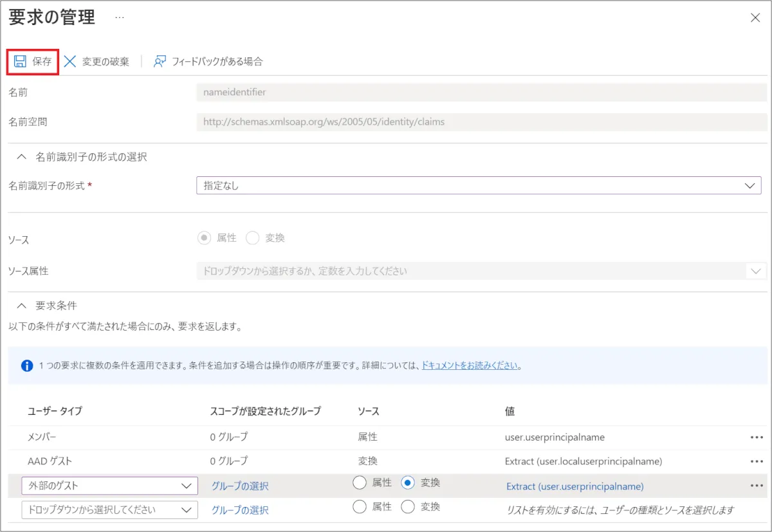The width and height of the screenshot is (772, 532).
Task: Click the Extract (user.userprincipalname) link
Action: point(574,486)
